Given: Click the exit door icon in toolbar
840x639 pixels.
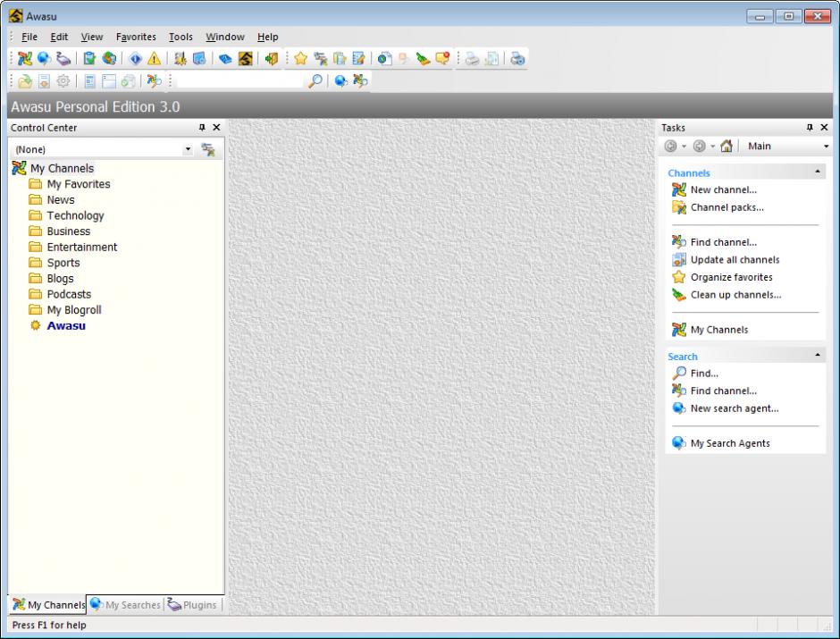Looking at the screenshot, I should pyautogui.click(x=273, y=59).
